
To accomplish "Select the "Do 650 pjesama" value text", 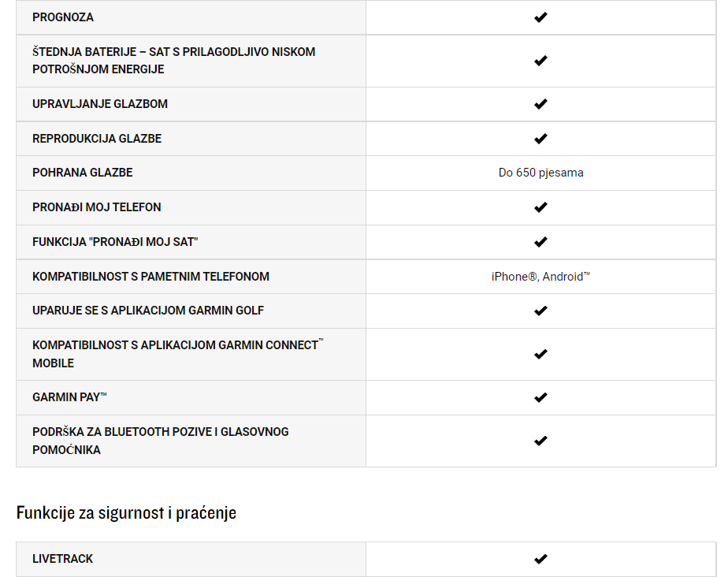I will pyautogui.click(x=541, y=173).
